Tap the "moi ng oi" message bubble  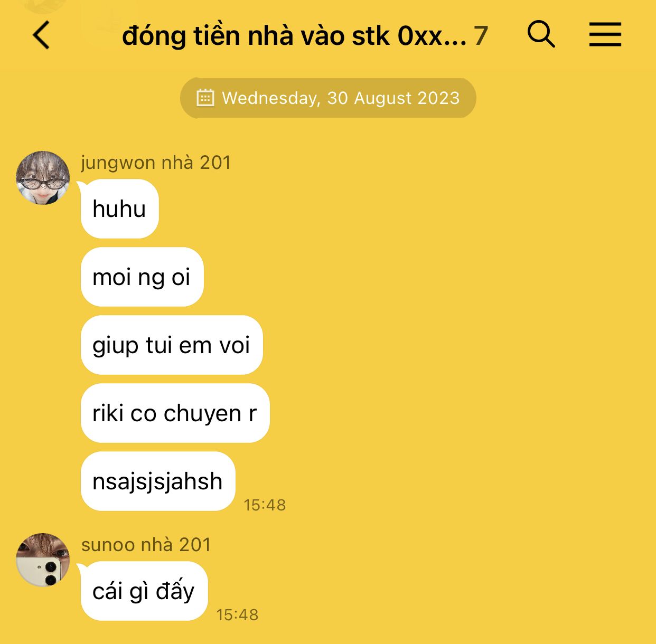142,277
